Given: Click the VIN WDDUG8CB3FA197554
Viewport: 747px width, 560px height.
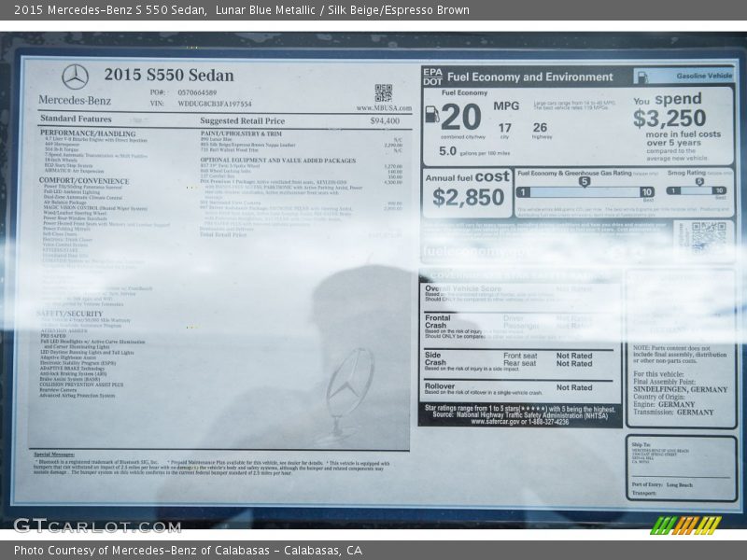Looking at the screenshot, I should click(215, 104).
